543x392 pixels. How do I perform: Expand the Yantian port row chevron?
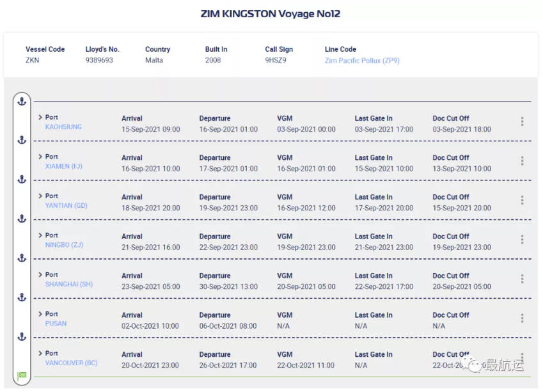tap(40, 196)
